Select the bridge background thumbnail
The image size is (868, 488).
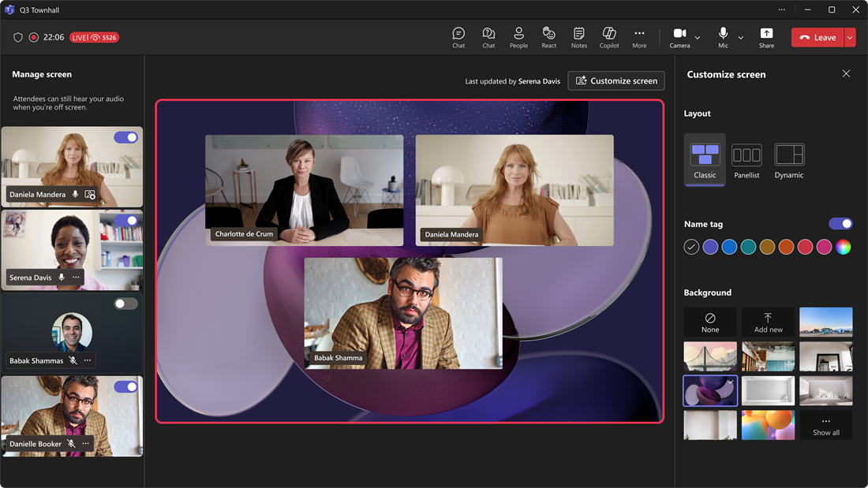[710, 356]
